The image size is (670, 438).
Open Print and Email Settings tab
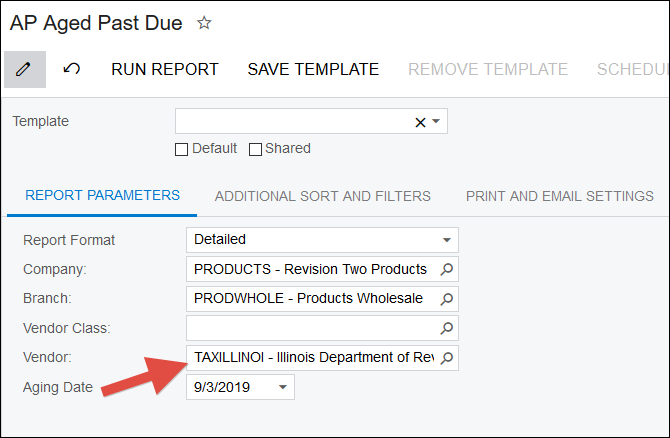[x=559, y=196]
